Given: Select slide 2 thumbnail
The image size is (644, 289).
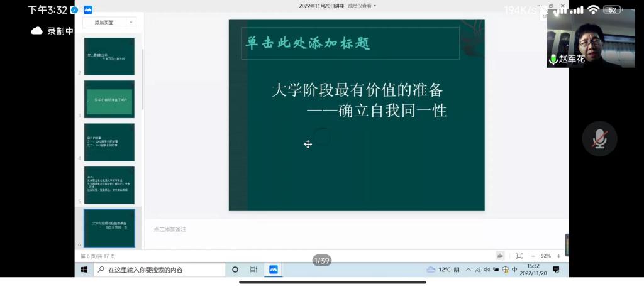Looking at the screenshot, I should coord(109,57).
